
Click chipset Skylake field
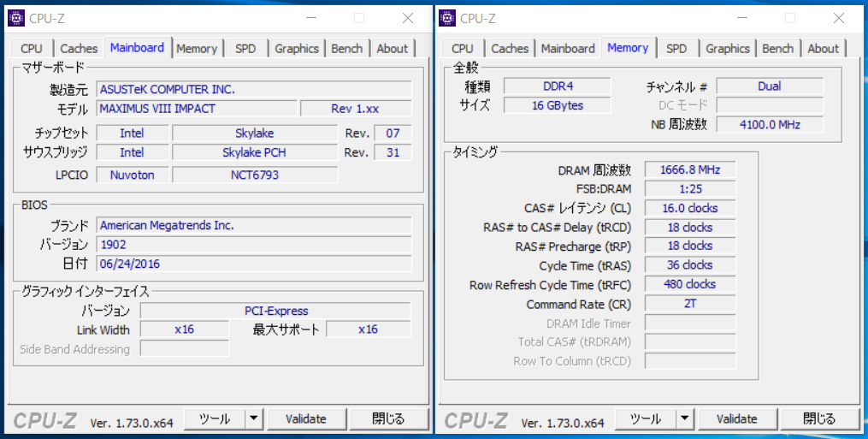click(x=255, y=133)
